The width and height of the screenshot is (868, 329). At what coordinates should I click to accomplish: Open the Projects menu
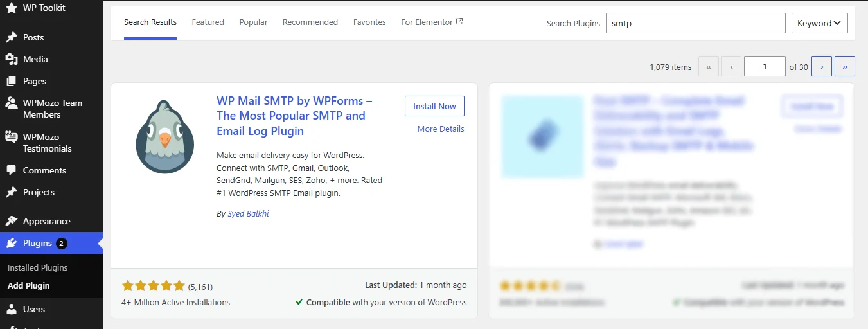click(51, 192)
